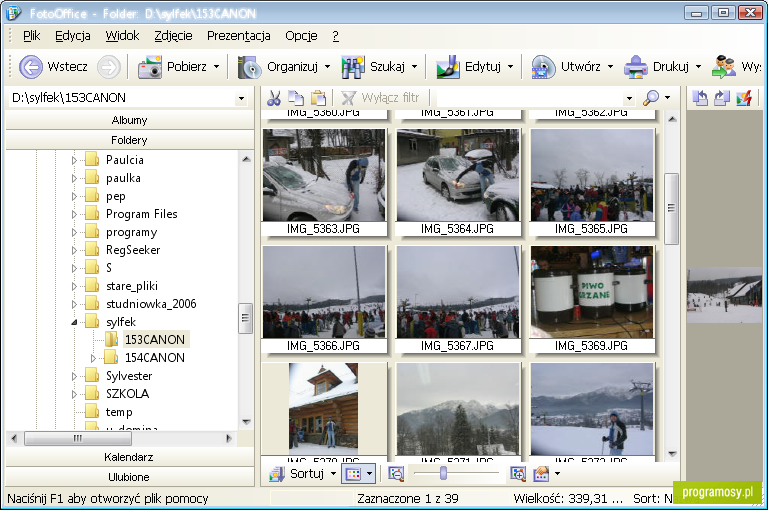The height and width of the screenshot is (510, 768).
Task: Click the zoom in thumbnails icon
Action: point(518,474)
